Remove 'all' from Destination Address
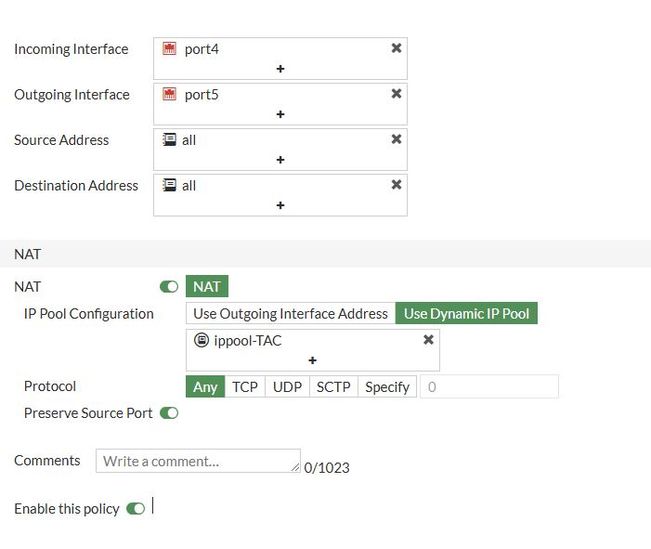651x549 pixels. point(396,185)
